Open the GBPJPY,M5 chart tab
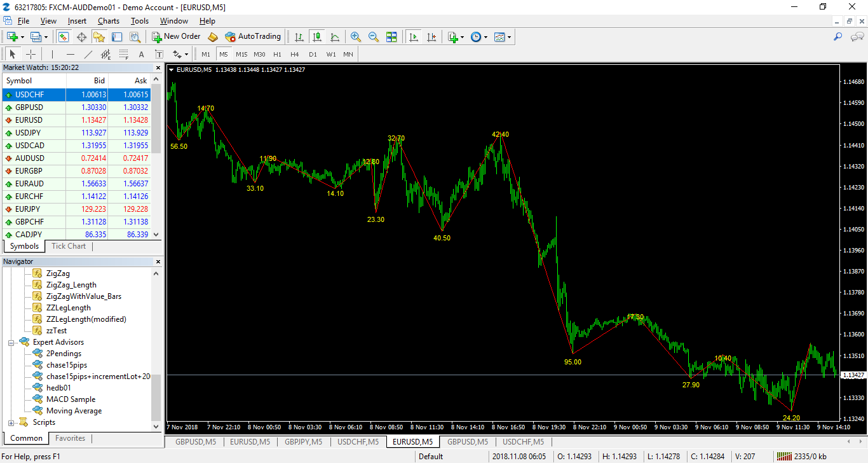The height and width of the screenshot is (463, 868). (304, 441)
